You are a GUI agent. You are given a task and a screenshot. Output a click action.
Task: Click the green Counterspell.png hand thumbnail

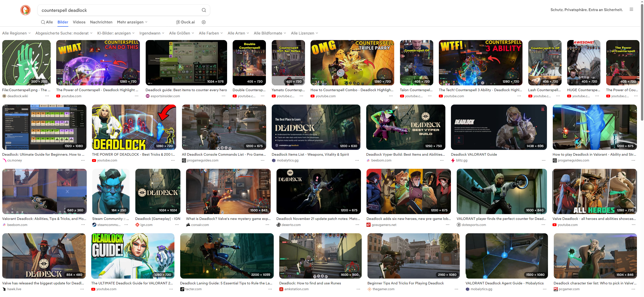[26, 63]
